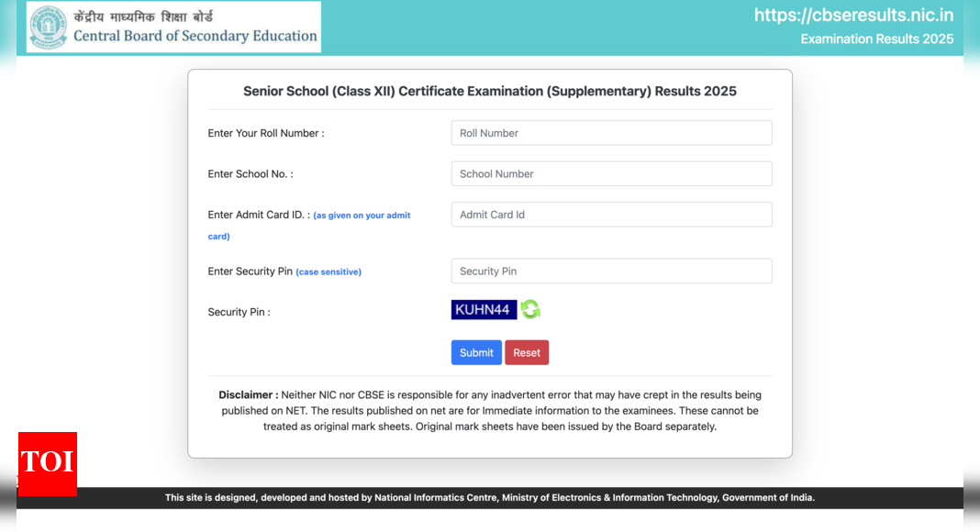Click the red TOI logo badge

coord(48,463)
